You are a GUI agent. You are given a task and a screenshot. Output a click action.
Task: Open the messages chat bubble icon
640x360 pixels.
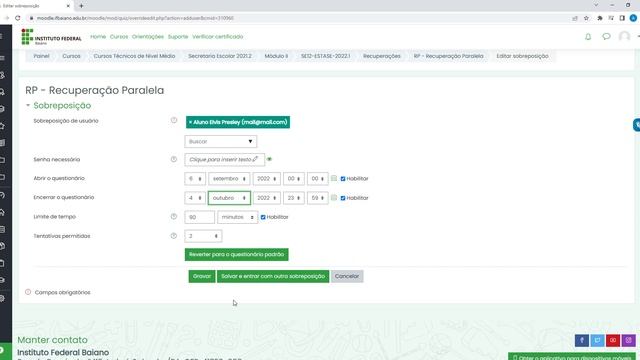click(606, 37)
